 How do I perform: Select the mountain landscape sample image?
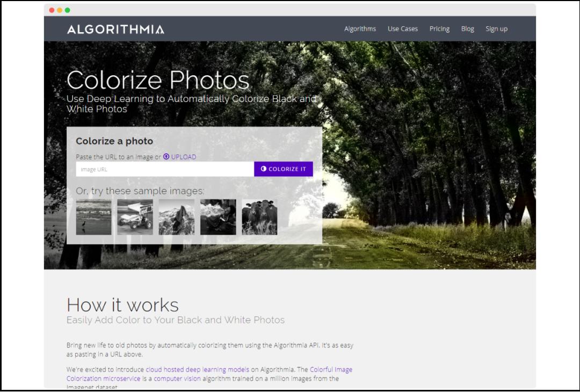click(x=177, y=217)
